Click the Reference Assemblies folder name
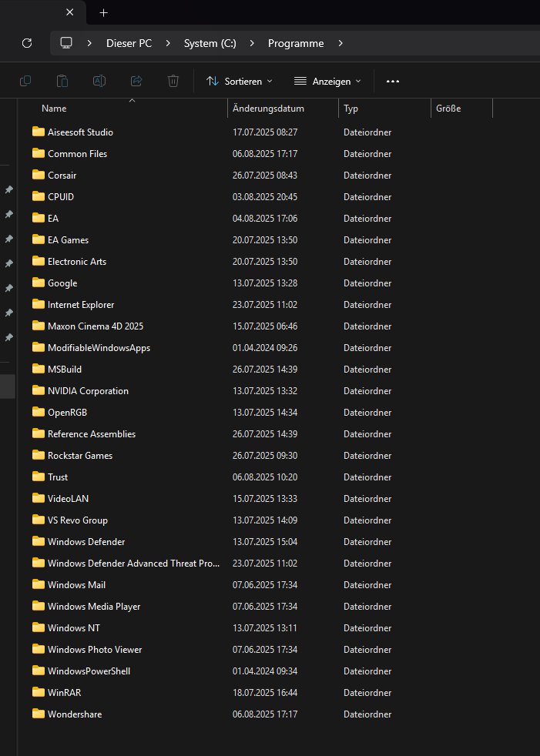The height and width of the screenshot is (756, 540). tap(92, 434)
